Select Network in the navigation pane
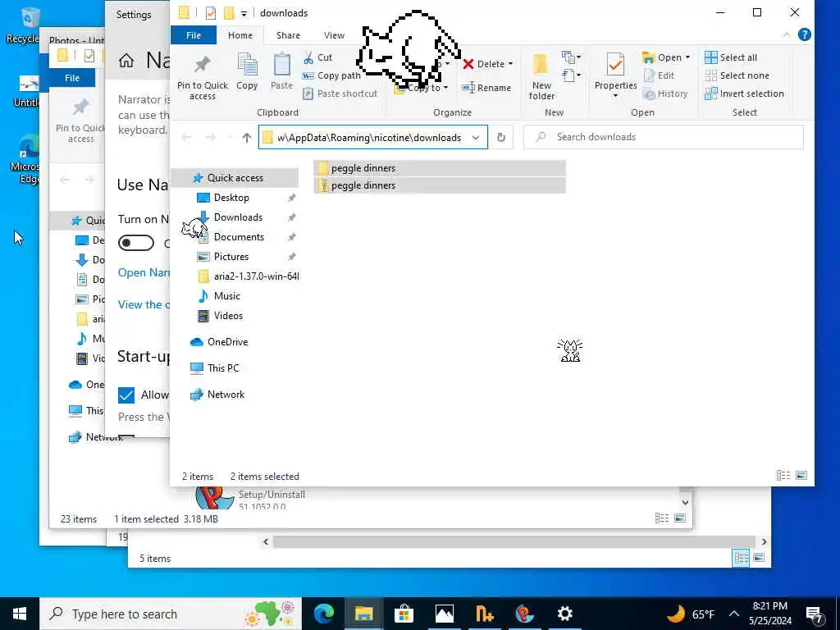The width and height of the screenshot is (840, 630). 226,395
